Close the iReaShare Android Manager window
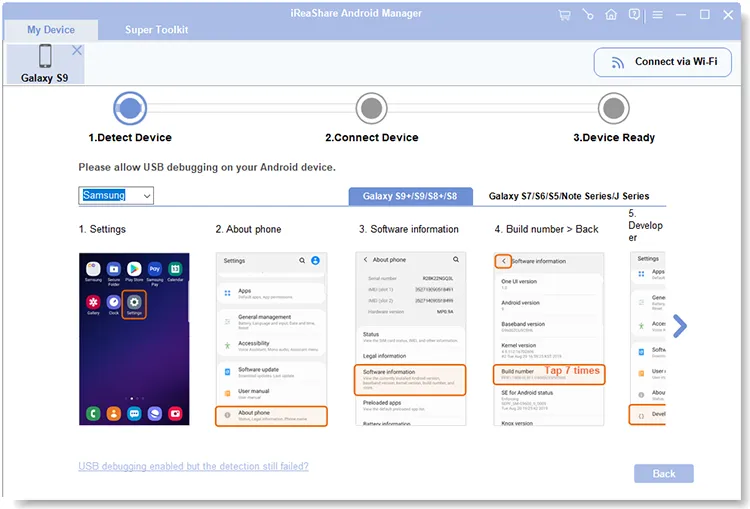The image size is (750, 509). pyautogui.click(x=728, y=15)
